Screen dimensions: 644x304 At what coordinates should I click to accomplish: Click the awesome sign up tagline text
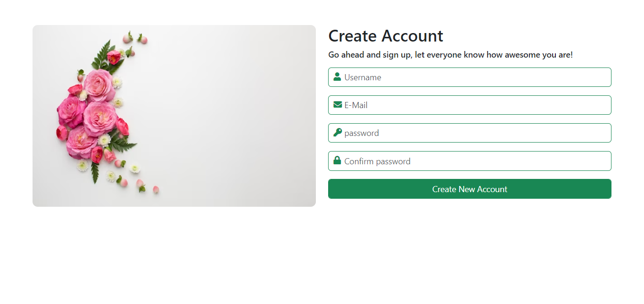coord(450,54)
